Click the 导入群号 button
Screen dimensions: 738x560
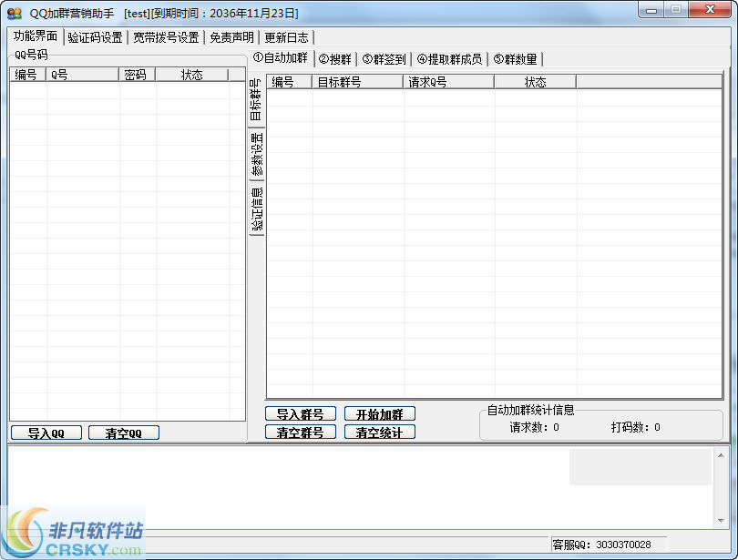pyautogui.click(x=301, y=413)
